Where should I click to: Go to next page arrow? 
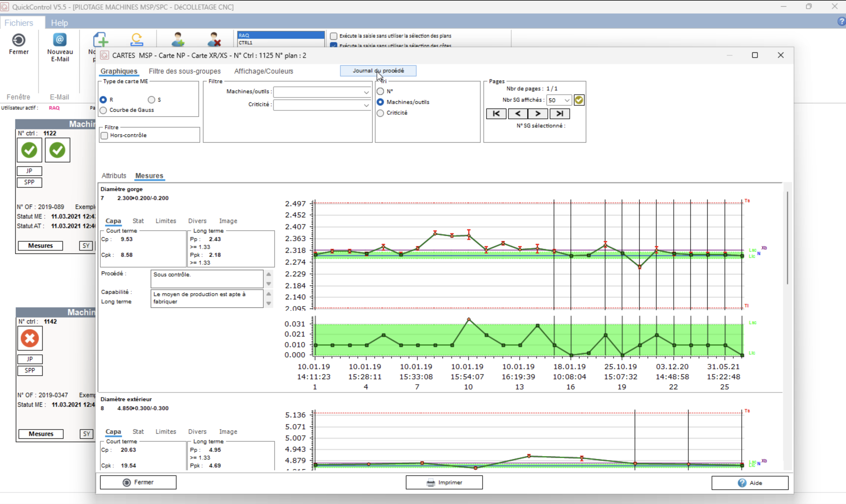point(538,113)
